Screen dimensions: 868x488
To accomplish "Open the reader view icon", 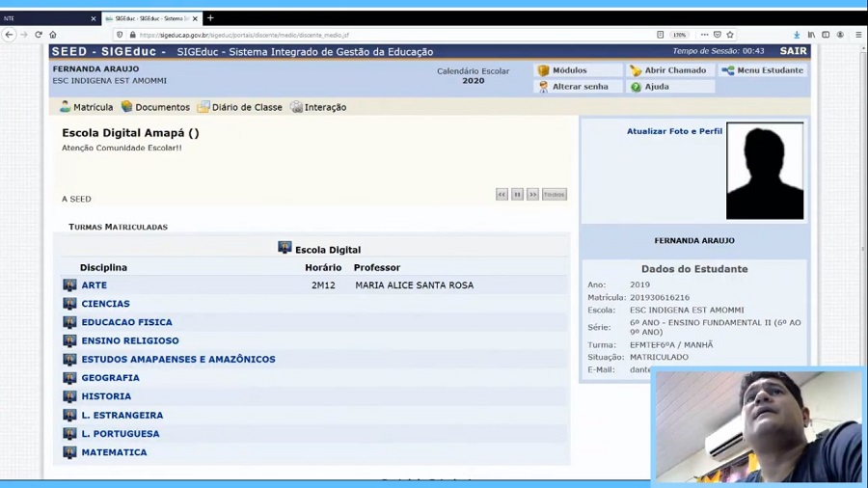I will (660, 35).
